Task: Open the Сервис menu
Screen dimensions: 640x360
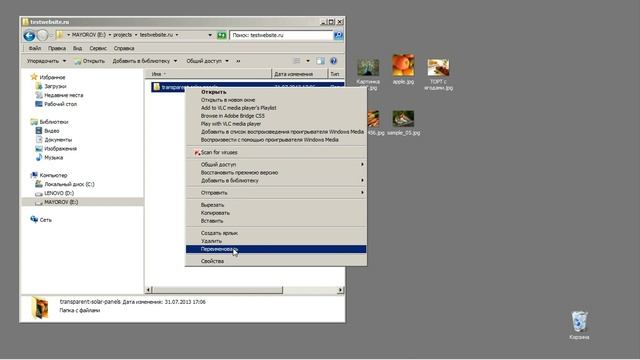Action: (x=98, y=48)
